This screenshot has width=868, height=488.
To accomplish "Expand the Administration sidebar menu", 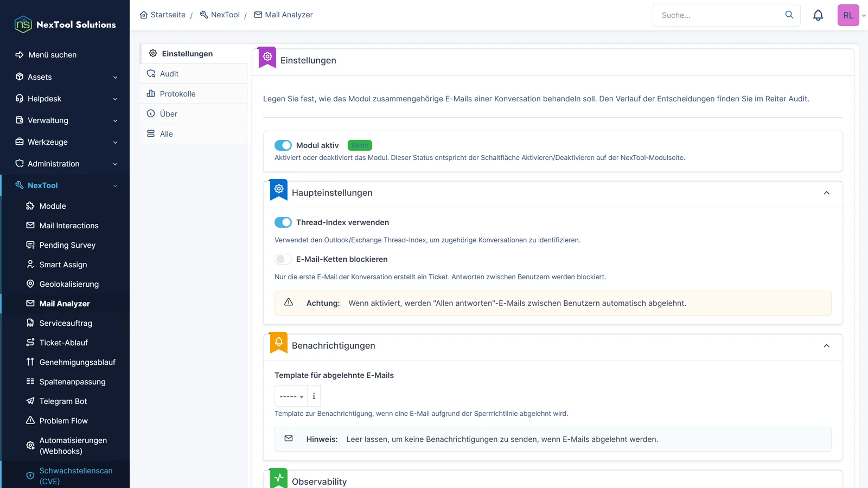I will (x=65, y=164).
